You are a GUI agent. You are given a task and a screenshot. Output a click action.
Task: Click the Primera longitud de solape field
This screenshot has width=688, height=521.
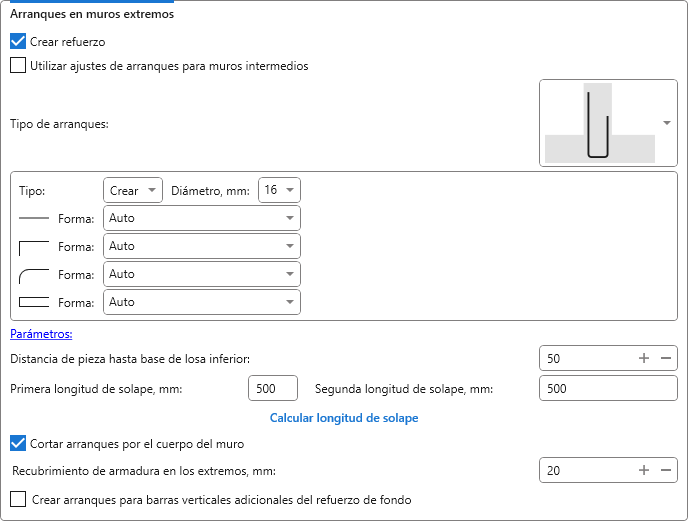(x=272, y=389)
